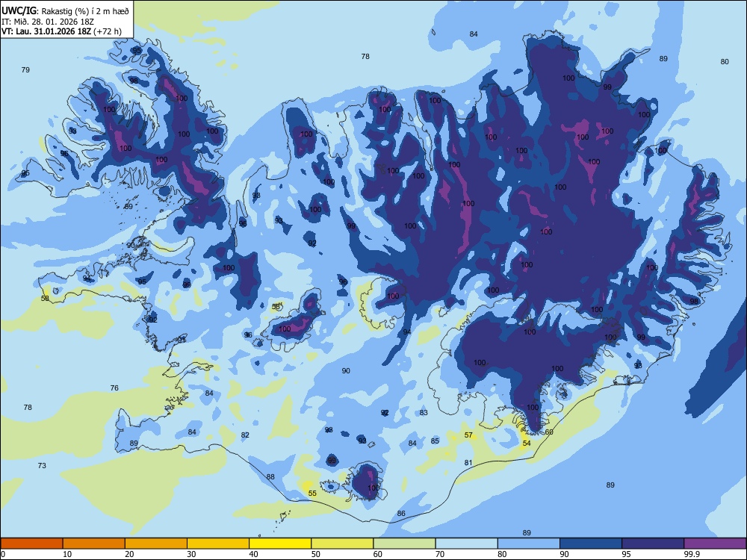Click the map humidity value '73'
The image size is (747, 560).
coord(42,465)
